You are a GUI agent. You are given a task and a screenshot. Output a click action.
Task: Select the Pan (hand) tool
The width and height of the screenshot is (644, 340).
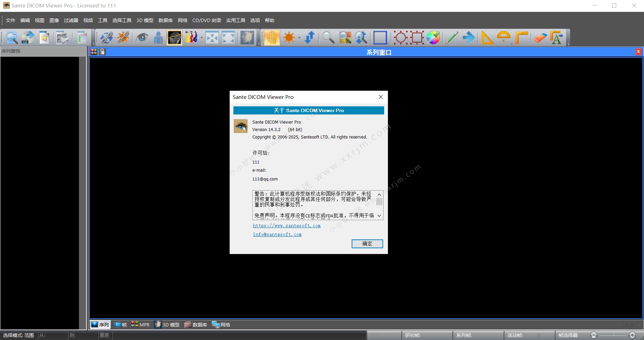pos(271,38)
